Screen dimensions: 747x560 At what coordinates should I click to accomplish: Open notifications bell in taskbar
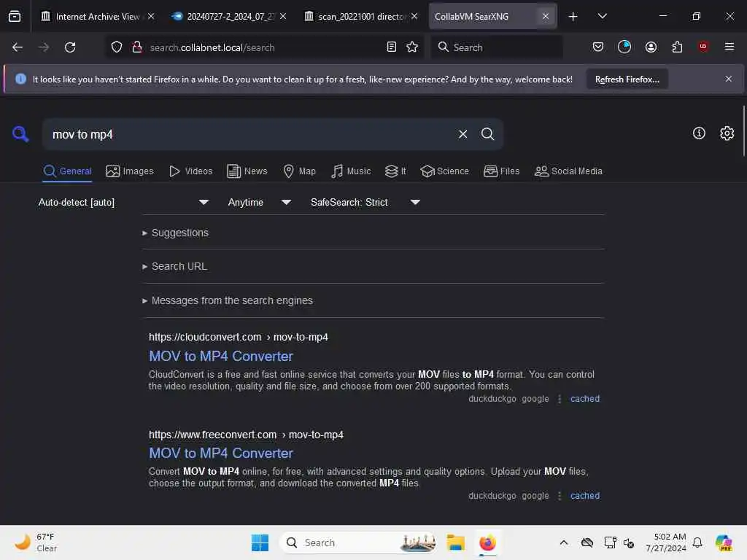pos(697,542)
